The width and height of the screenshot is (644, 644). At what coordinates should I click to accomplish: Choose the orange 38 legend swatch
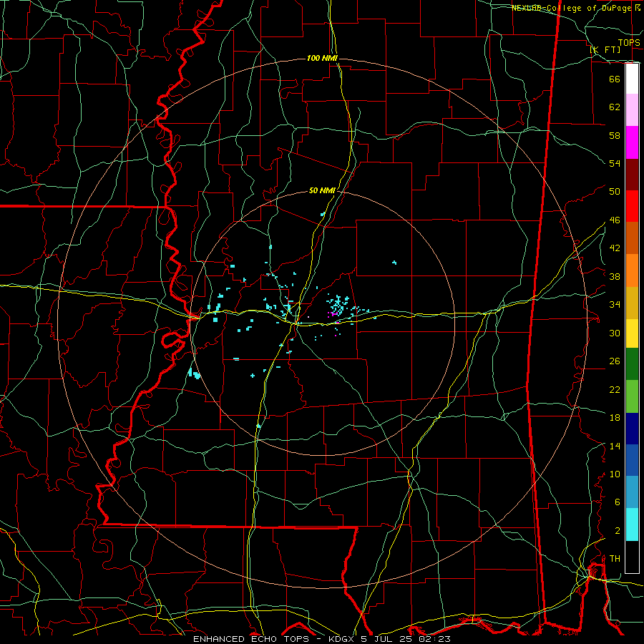coord(632,270)
